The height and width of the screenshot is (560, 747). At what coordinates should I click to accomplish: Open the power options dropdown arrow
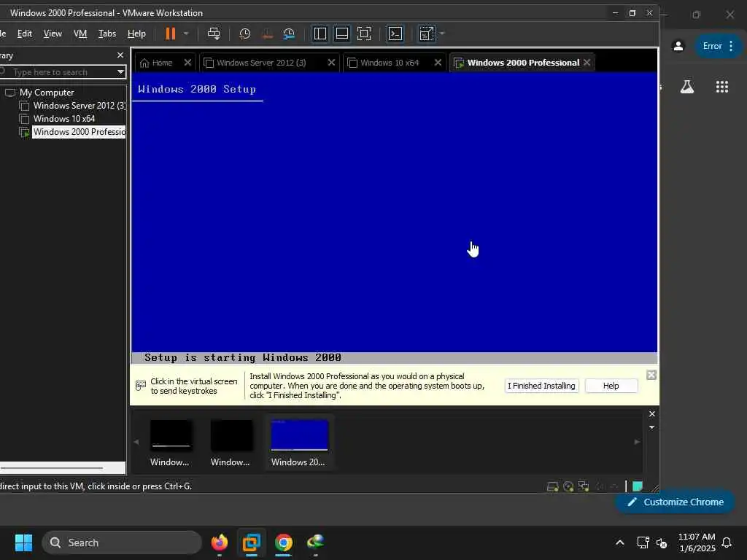[x=186, y=34]
